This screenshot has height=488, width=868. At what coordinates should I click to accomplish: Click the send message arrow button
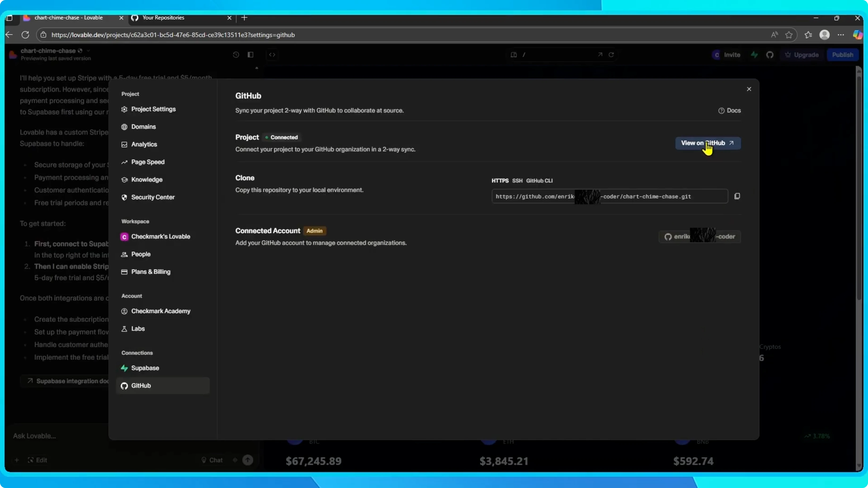(248, 460)
